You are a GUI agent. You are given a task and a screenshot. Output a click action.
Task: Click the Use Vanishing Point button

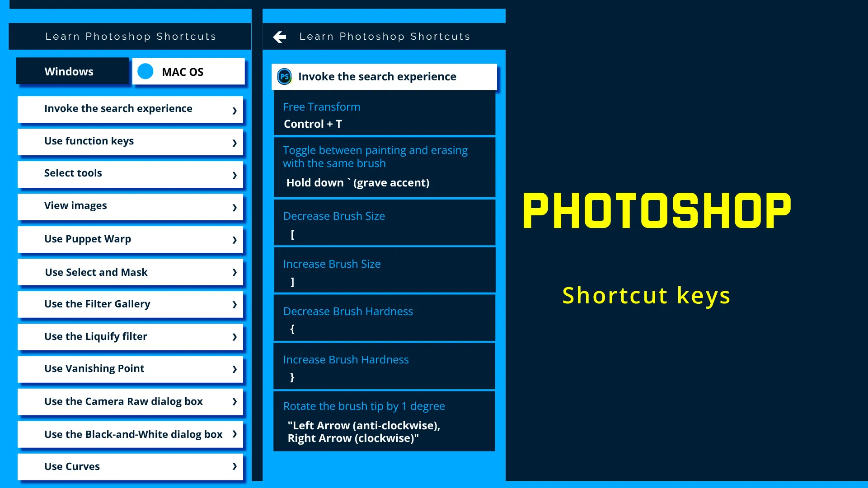click(130, 368)
